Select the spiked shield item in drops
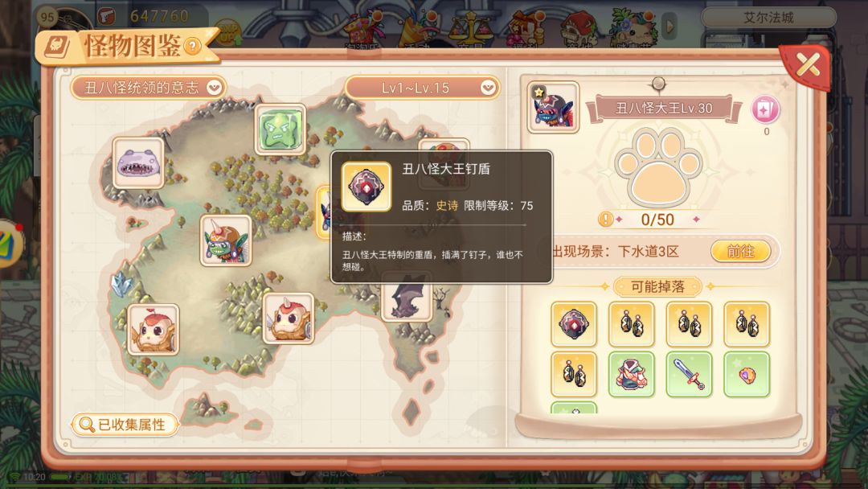The height and width of the screenshot is (489, 868). tap(574, 324)
